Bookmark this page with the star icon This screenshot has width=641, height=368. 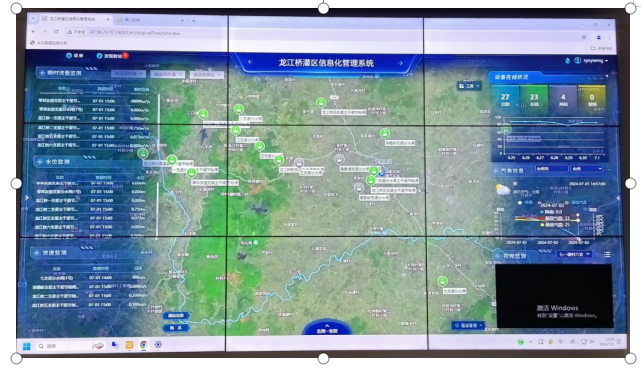pyautogui.click(x=584, y=37)
